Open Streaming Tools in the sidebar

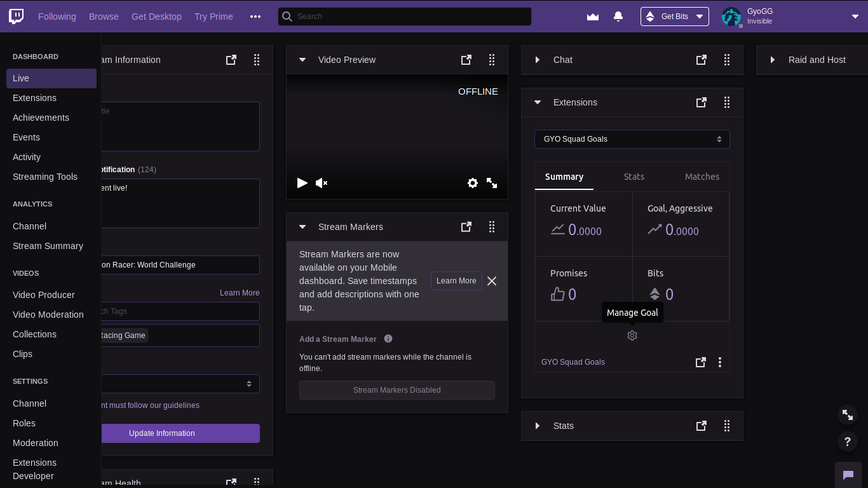45,177
